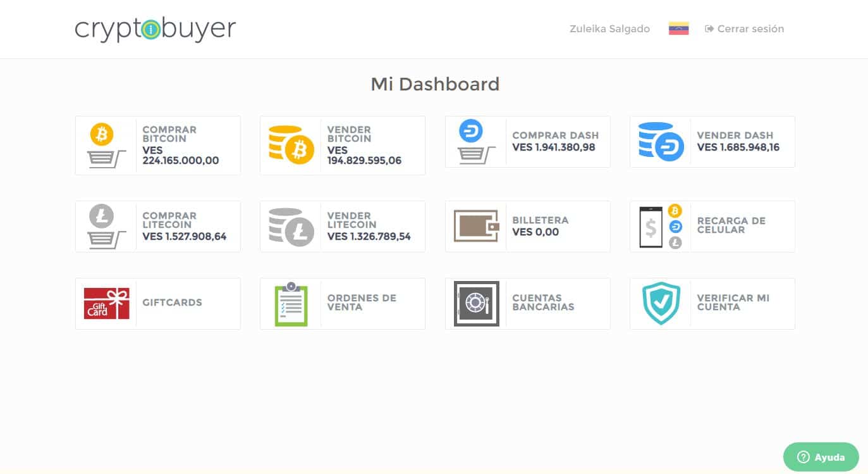Viewport: 868px width, 474px height.
Task: Click the Vender Dash blue coins icon
Action: pos(661,142)
